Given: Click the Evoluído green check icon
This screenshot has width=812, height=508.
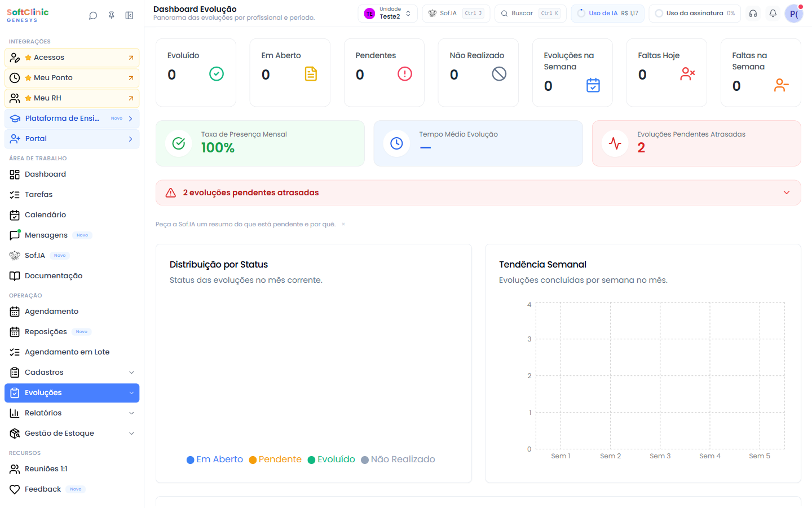Looking at the screenshot, I should 217,74.
